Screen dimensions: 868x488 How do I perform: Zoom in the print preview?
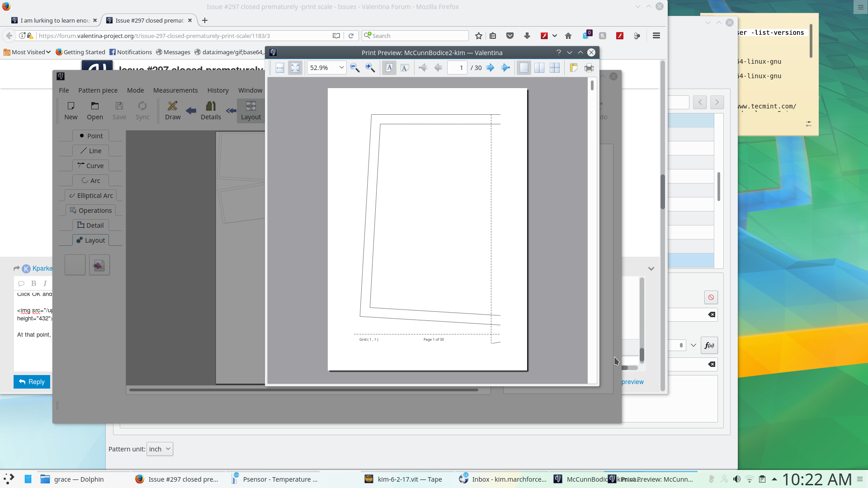(x=370, y=68)
